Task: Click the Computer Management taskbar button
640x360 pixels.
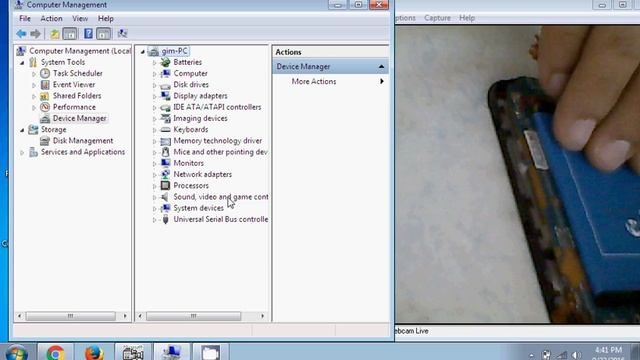Action: (x=171, y=352)
